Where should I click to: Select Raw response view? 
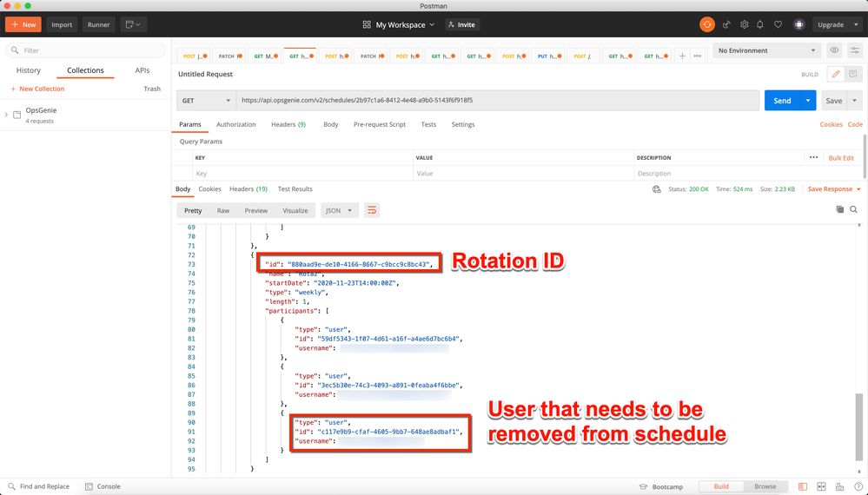tap(223, 211)
